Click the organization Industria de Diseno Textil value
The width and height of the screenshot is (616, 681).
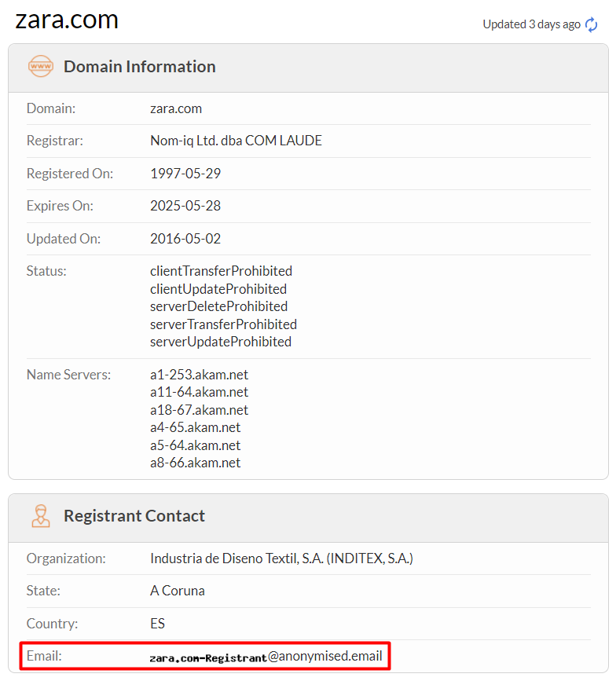pyautogui.click(x=281, y=558)
